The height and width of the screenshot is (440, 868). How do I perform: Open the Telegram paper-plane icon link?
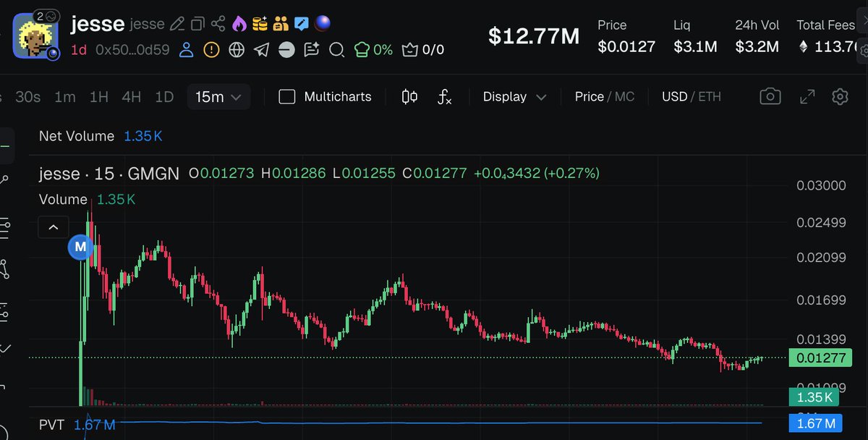tap(262, 50)
